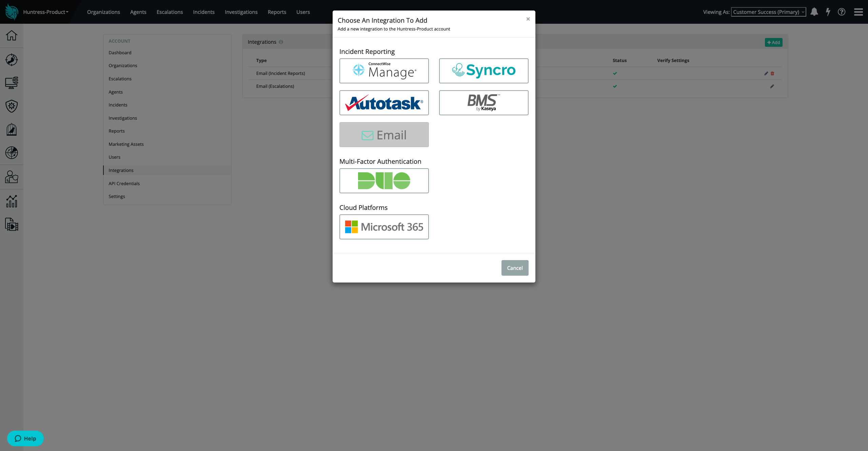Delete the Email (Incident Reports) integration

772,73
